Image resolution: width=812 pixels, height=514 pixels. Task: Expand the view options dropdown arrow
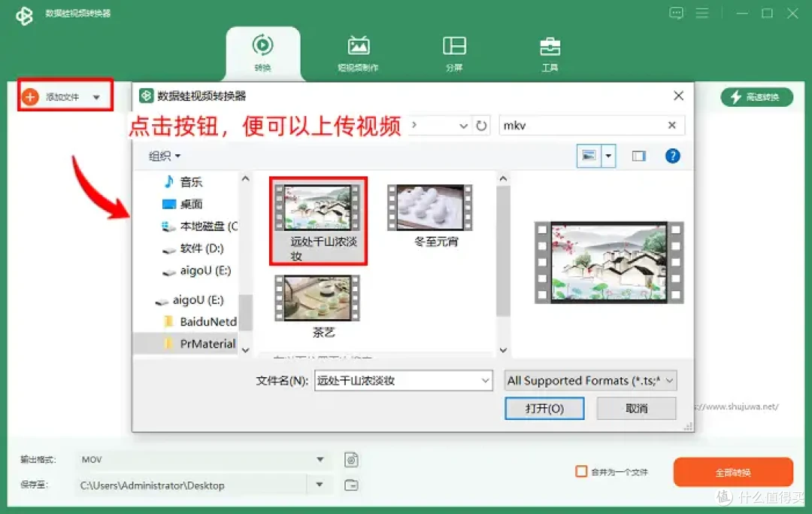[x=608, y=156]
